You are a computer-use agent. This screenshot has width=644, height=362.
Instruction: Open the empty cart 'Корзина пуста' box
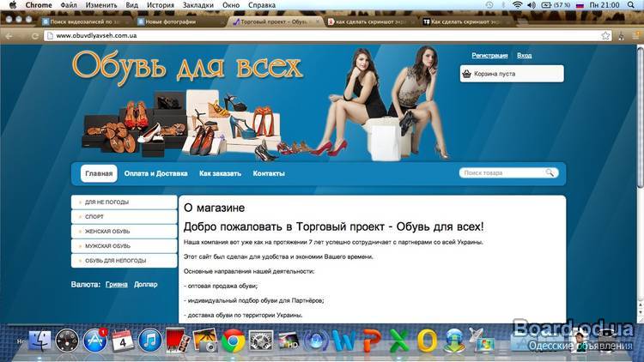coord(512,75)
